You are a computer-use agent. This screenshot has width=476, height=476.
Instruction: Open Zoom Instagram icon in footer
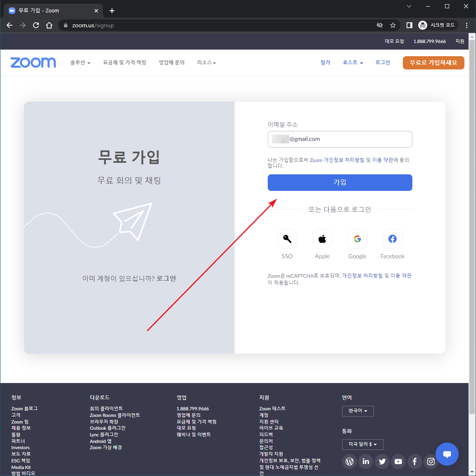coord(431,462)
